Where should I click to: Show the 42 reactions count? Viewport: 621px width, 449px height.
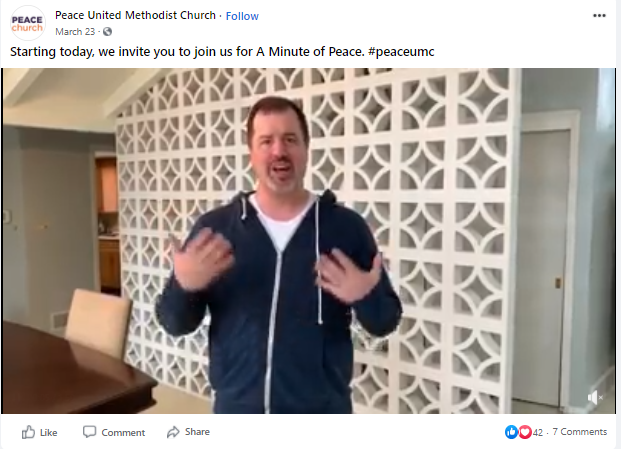coord(538,432)
